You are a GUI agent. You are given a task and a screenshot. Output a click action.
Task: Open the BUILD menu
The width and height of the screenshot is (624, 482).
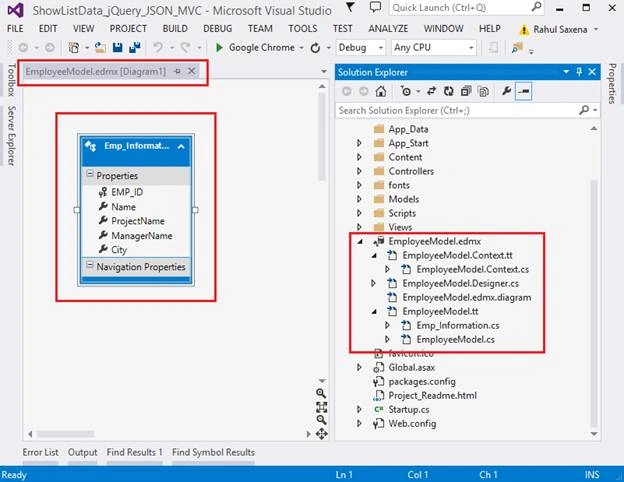click(x=175, y=29)
